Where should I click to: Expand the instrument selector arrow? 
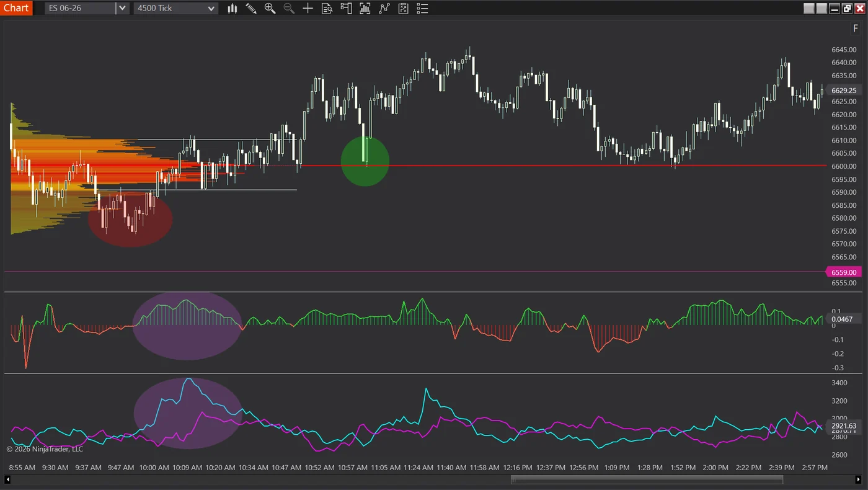point(123,8)
